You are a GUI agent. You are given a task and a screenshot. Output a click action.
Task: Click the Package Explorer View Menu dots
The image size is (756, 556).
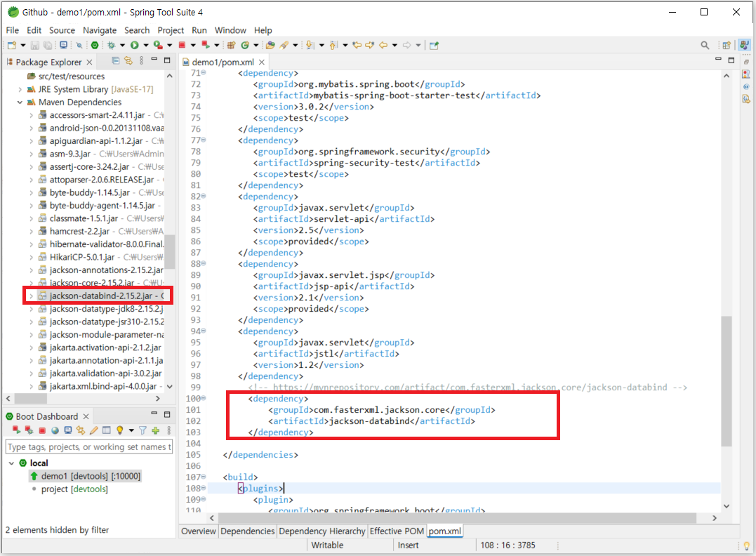pyautogui.click(x=141, y=61)
